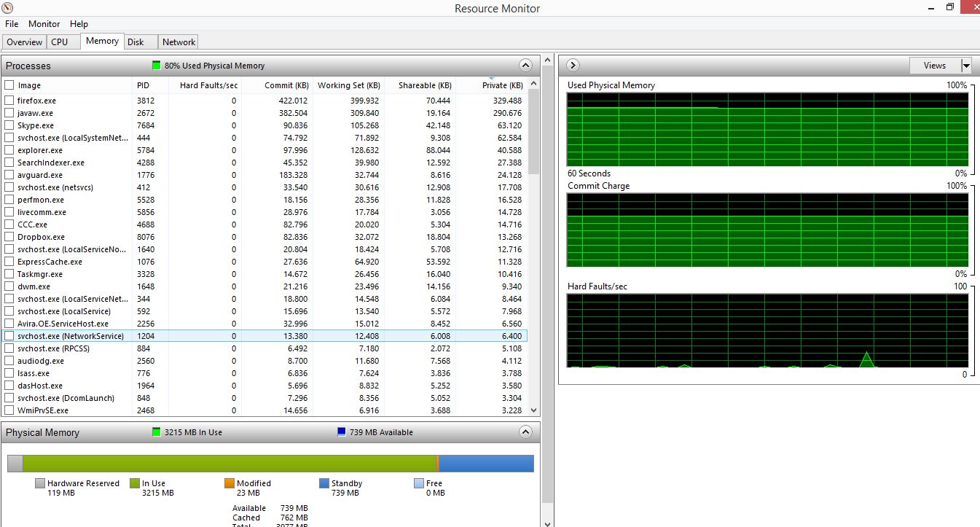Screen dimensions: 980x527
Task: Click the Resource Monitor app icon in title bar
Action: point(8,8)
